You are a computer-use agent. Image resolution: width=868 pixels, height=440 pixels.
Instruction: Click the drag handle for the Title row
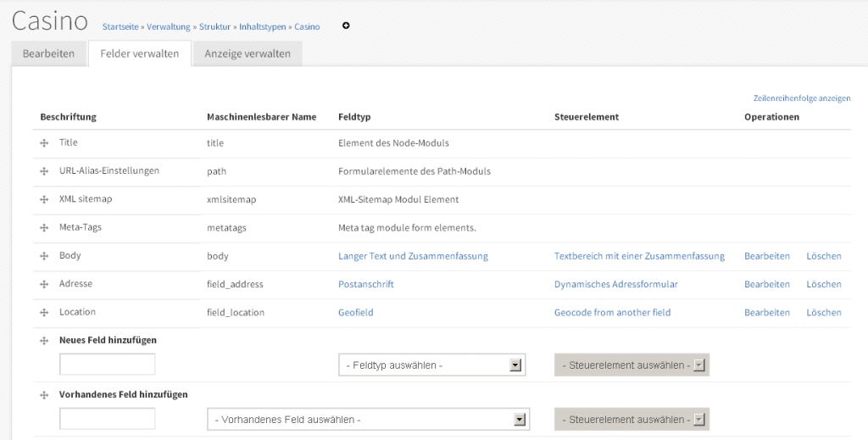click(44, 143)
